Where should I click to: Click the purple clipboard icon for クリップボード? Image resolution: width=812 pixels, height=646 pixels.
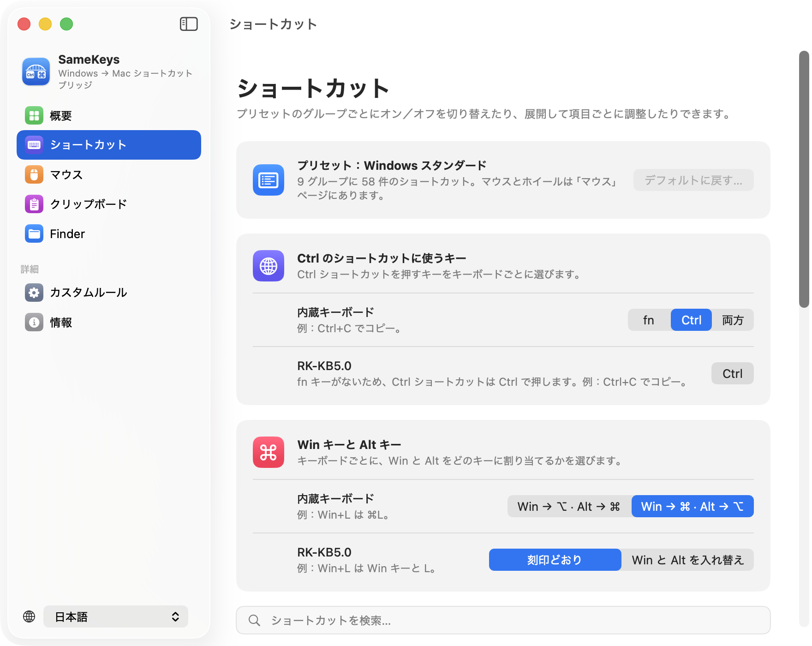[34, 204]
